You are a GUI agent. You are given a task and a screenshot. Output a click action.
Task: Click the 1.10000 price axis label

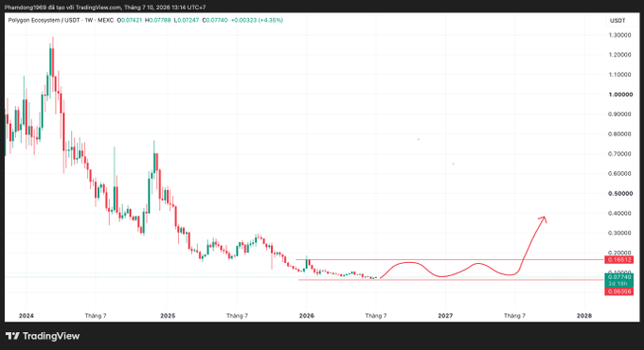tap(619, 75)
